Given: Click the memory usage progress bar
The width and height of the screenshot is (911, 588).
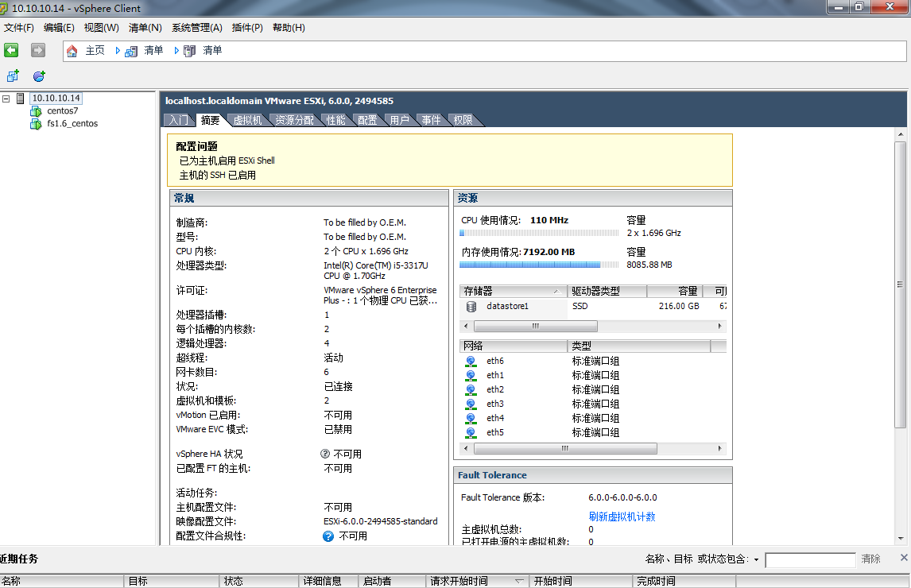Looking at the screenshot, I should 539,265.
